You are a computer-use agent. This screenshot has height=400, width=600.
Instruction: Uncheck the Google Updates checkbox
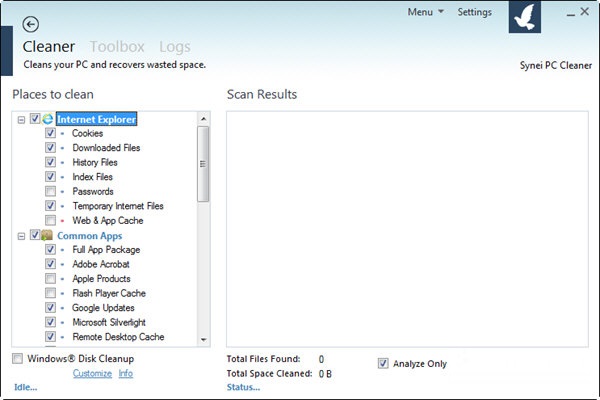(x=50, y=308)
